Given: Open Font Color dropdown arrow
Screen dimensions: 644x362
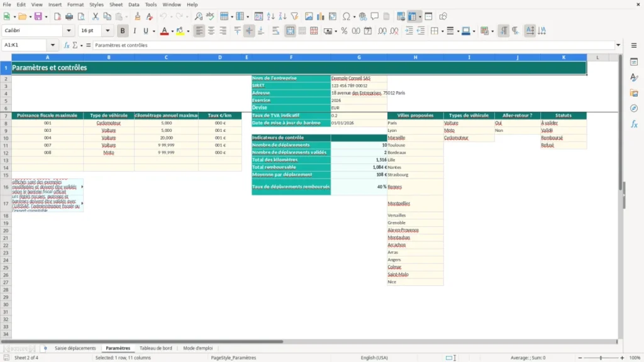Looking at the screenshot, I should (x=172, y=31).
